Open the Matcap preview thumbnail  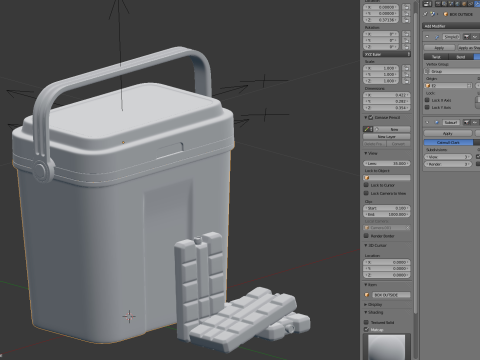[x=387, y=347]
